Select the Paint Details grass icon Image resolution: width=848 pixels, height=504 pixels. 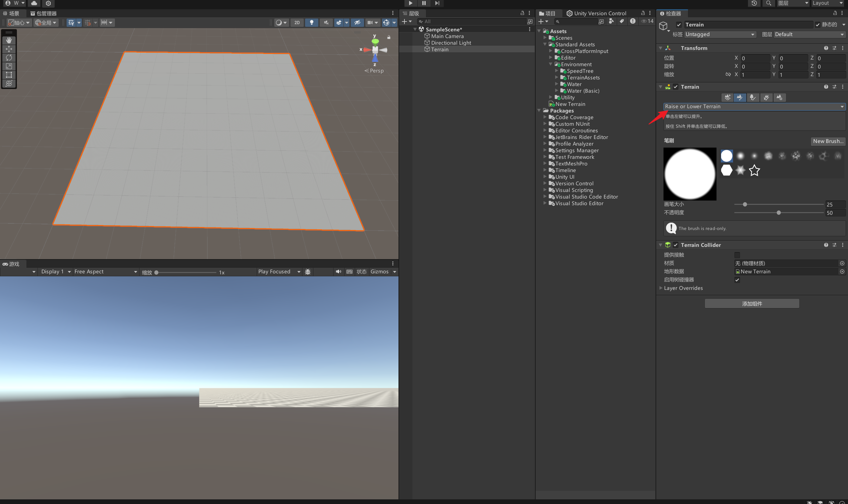click(x=766, y=98)
